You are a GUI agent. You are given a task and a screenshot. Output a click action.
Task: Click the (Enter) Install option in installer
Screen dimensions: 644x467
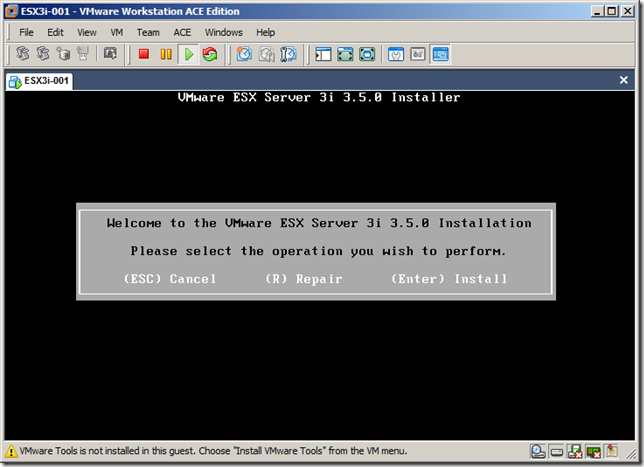[x=449, y=279]
